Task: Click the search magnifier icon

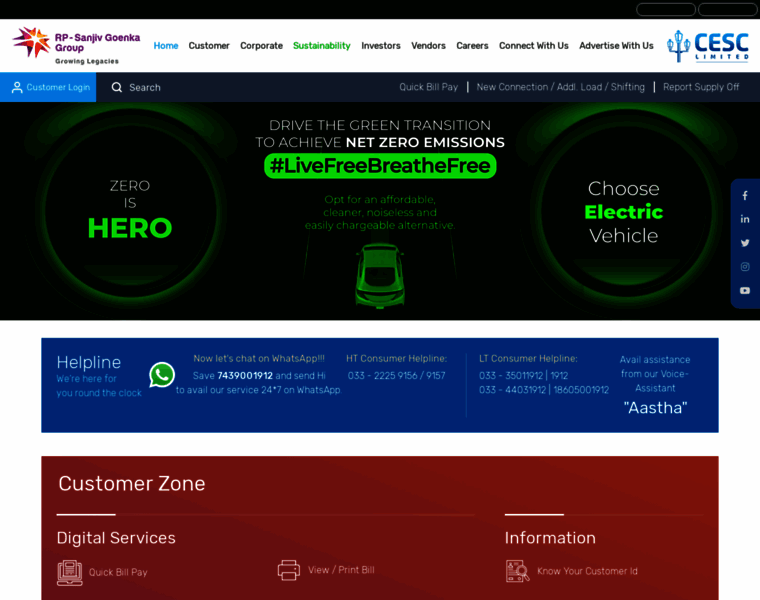Action: [117, 87]
